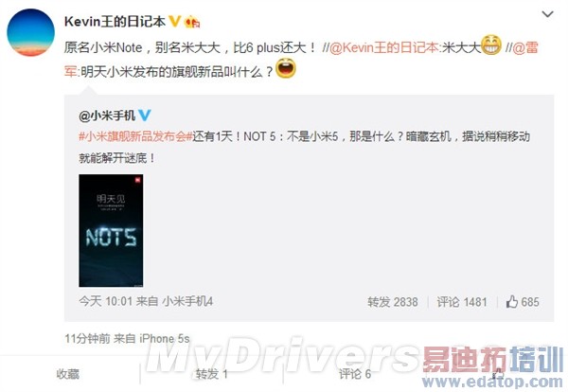The image size is (568, 392).
Task: Click the laughing emoji after the question
Action: point(286,69)
